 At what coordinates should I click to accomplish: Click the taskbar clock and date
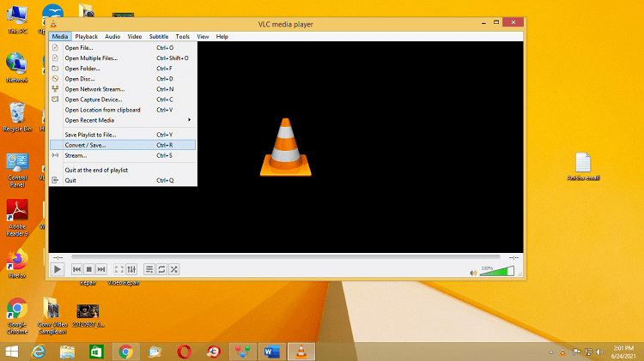coord(623,352)
